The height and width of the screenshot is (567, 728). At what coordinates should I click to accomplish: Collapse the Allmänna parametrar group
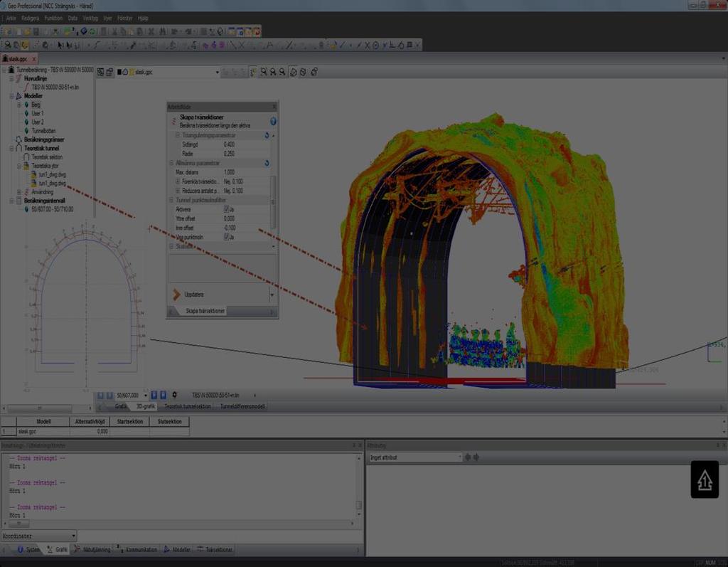pyautogui.click(x=171, y=163)
